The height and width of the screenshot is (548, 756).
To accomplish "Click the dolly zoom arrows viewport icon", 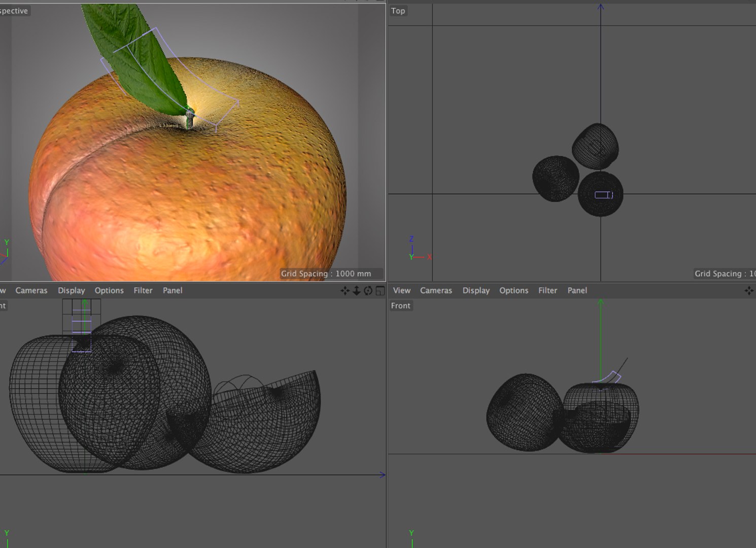I will (x=357, y=291).
